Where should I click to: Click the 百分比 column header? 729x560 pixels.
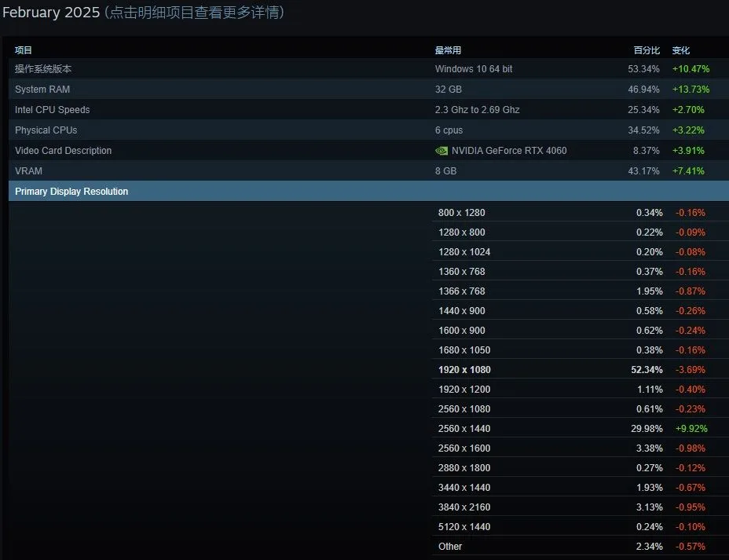point(647,50)
